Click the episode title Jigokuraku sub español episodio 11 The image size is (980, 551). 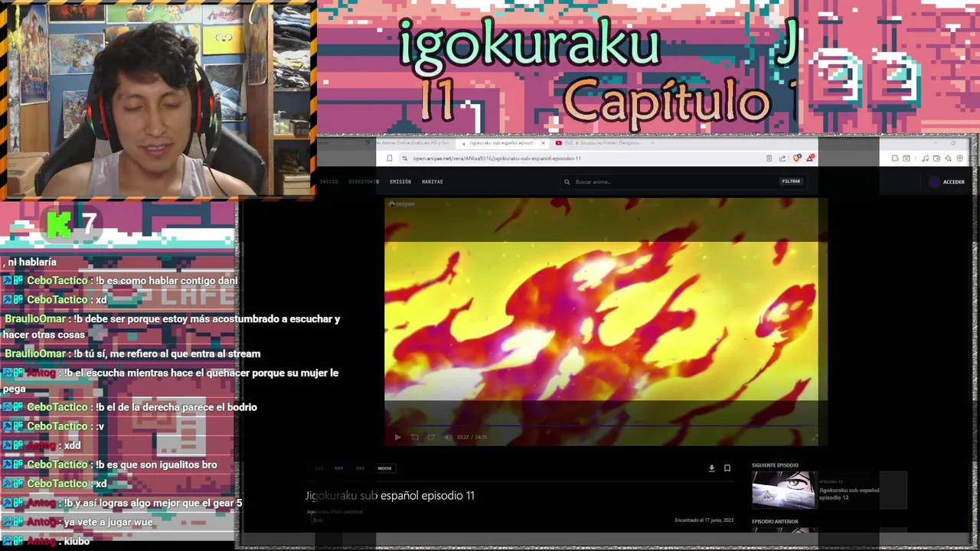(390, 496)
